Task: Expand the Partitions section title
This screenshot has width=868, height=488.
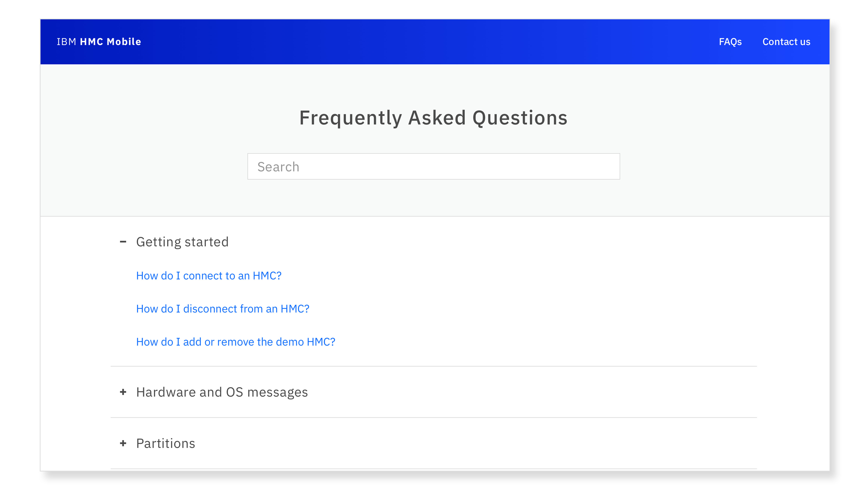Action: (x=166, y=443)
